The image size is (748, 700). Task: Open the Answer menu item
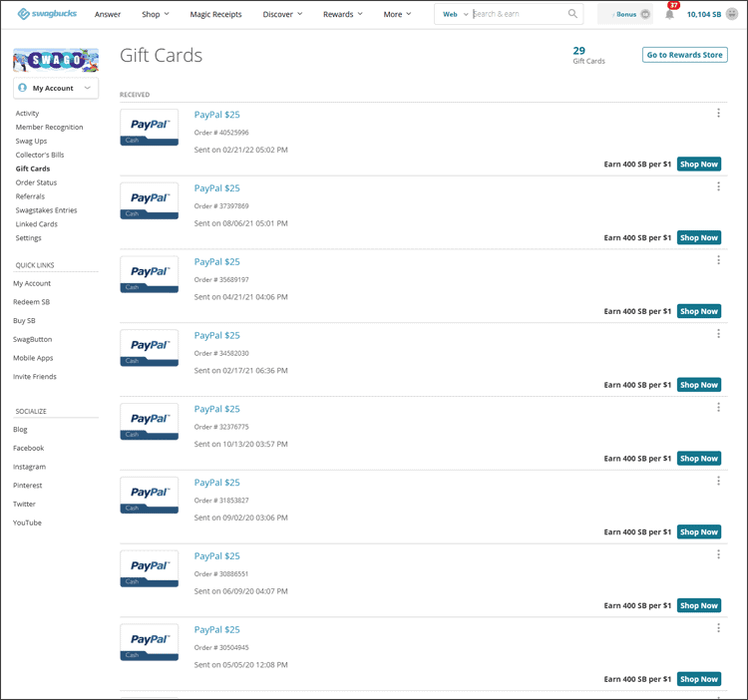click(x=108, y=14)
